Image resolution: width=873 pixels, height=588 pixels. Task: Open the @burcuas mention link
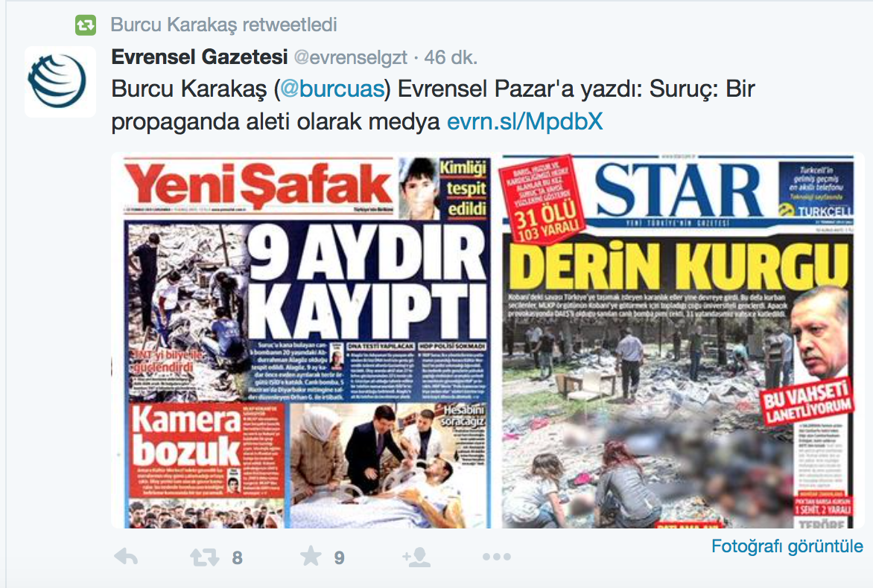(x=331, y=89)
